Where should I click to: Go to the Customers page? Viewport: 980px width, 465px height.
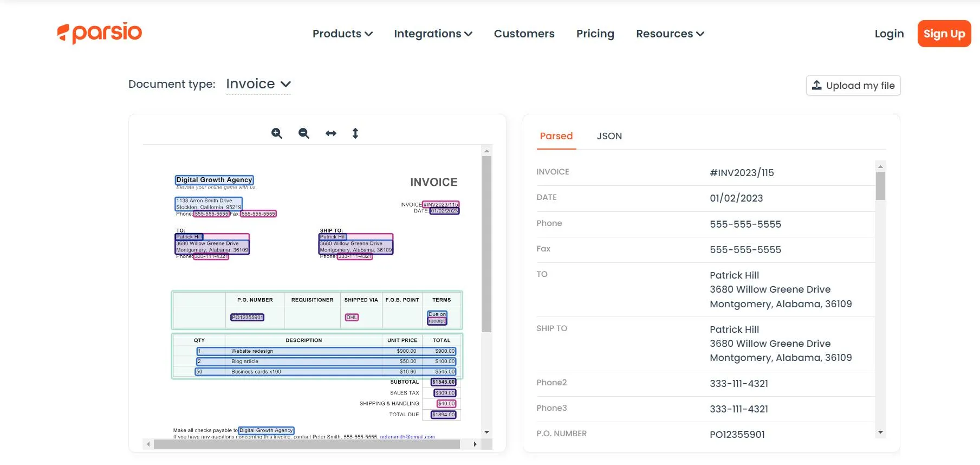(524, 34)
